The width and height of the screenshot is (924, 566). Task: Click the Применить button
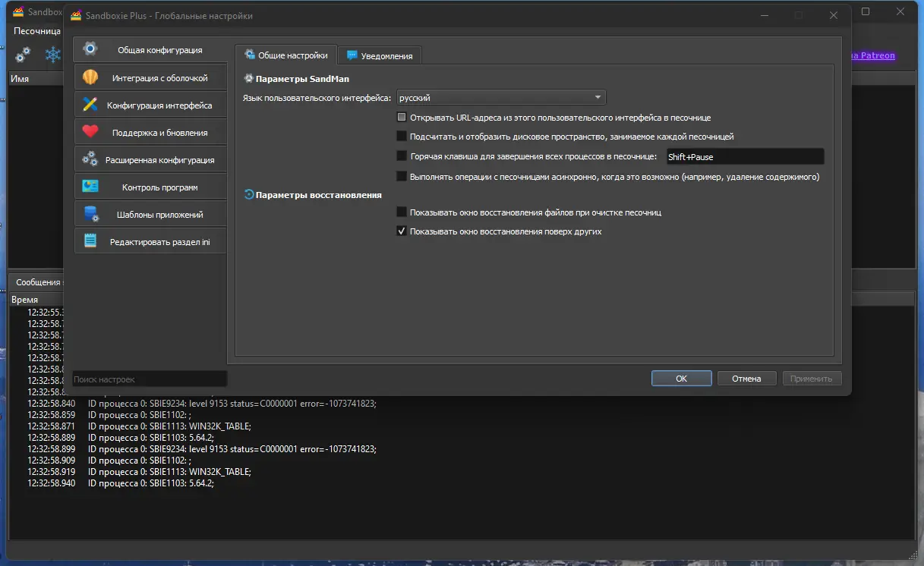point(811,379)
